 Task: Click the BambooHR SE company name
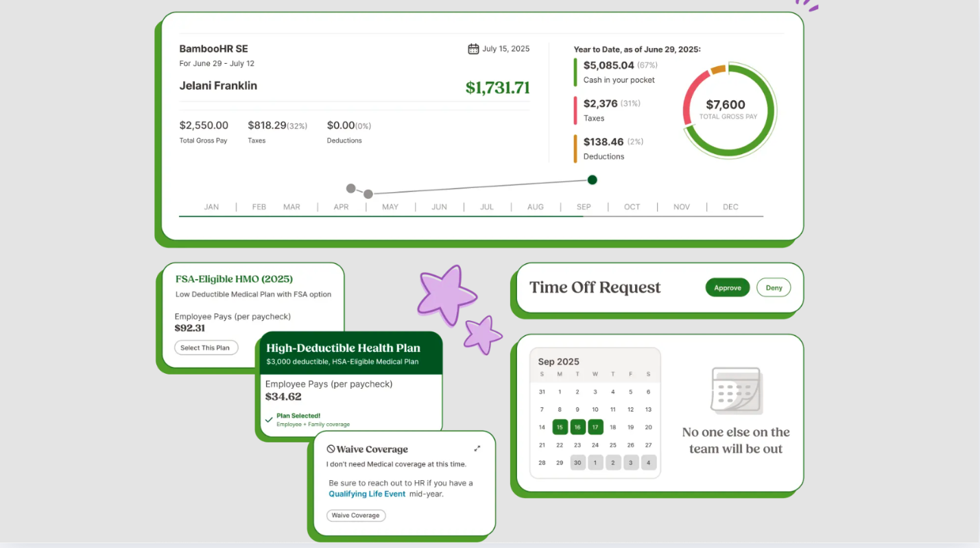click(x=213, y=49)
